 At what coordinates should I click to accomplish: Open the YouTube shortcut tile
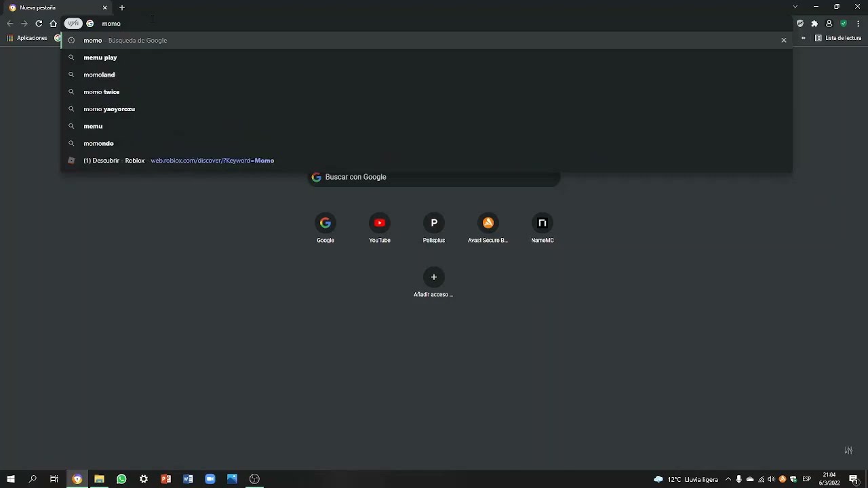[x=380, y=228]
